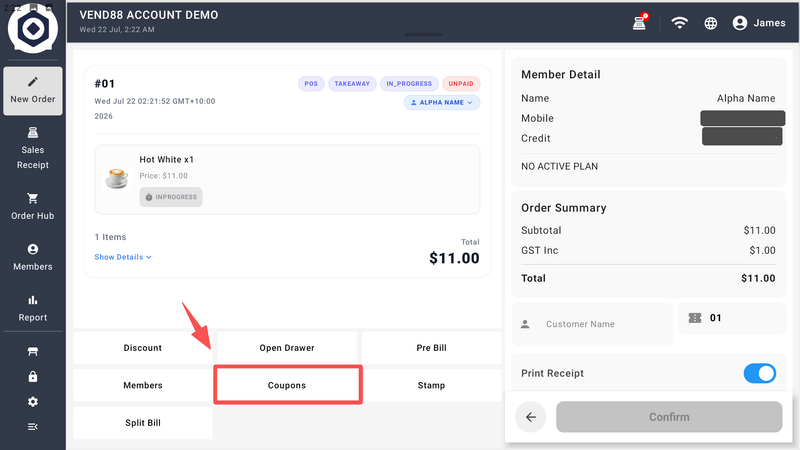Click the Confirm button
Image resolution: width=800 pixels, height=450 pixels.
(669, 417)
